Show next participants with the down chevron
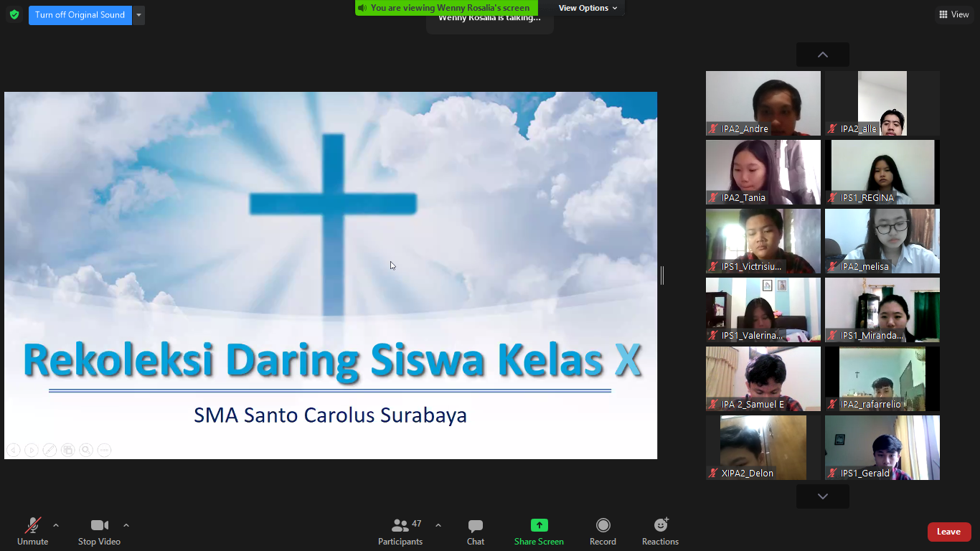Image resolution: width=980 pixels, height=551 pixels. [x=823, y=496]
